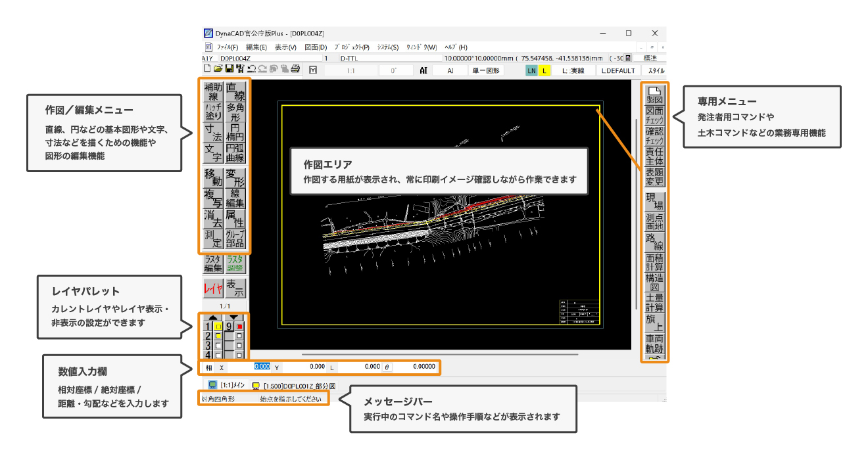Viewport: 868px width, 460px height.
Task: Open the 面積計算 area calculation command
Action: point(654,262)
